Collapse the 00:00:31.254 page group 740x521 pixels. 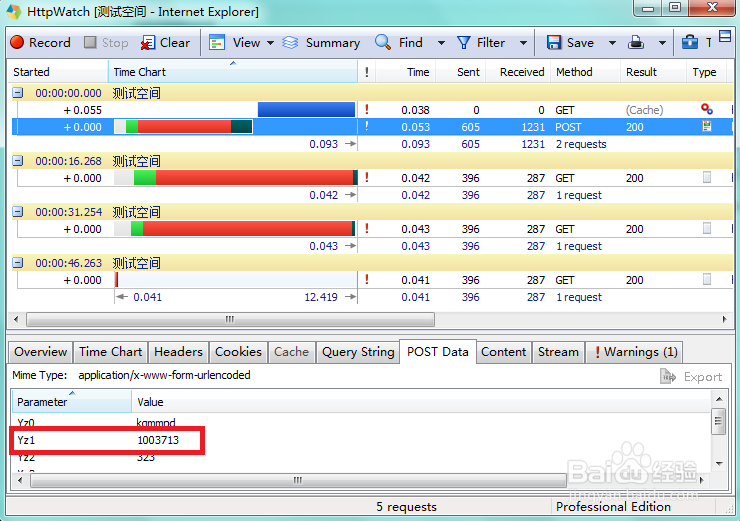tap(17, 212)
